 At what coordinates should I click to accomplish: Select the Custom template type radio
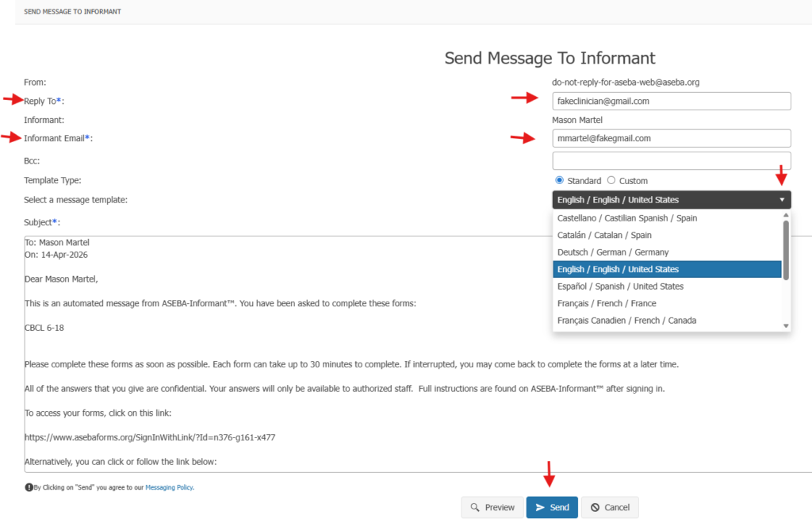611,181
